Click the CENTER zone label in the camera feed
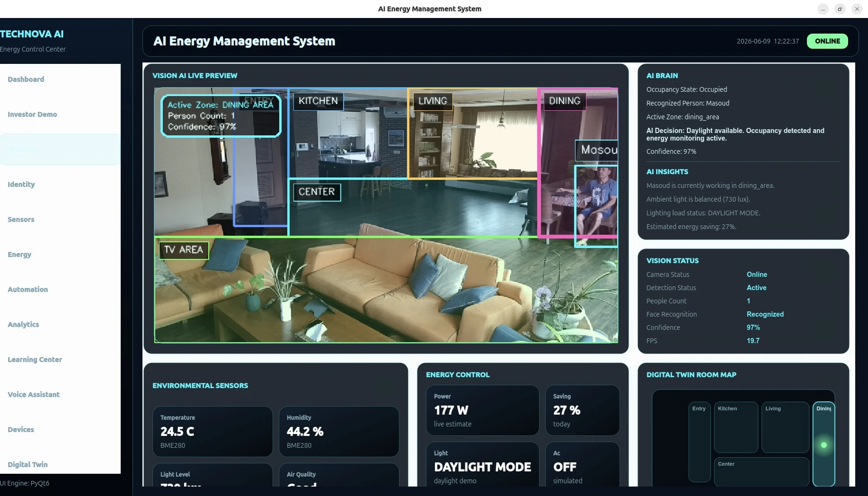 tap(317, 192)
